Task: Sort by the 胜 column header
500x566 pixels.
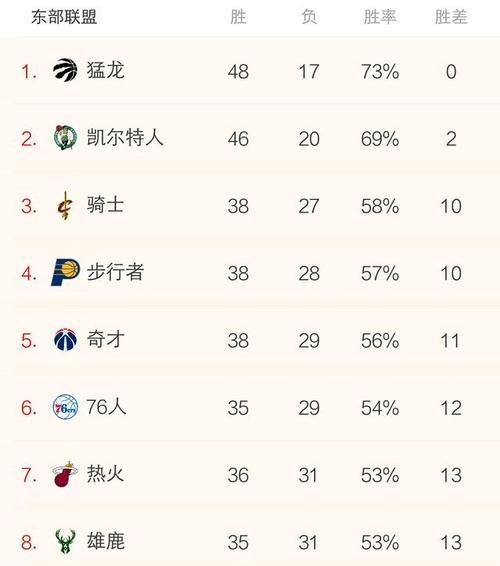Action: click(x=238, y=17)
